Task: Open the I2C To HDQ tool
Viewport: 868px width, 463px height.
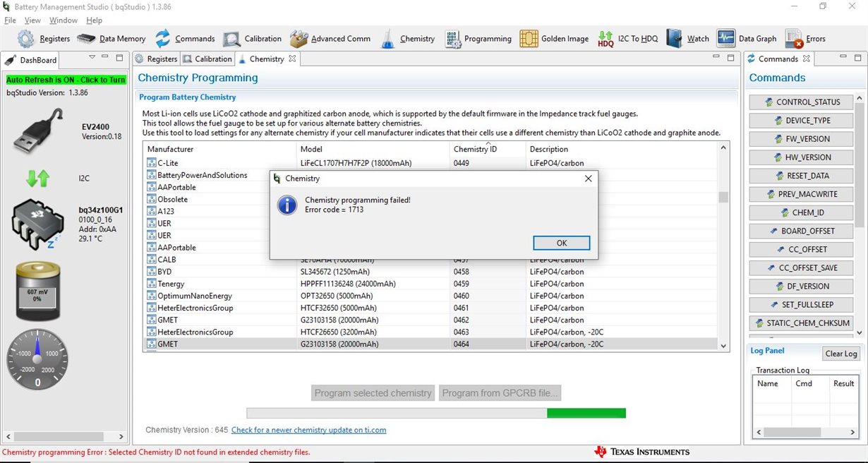Action: pyautogui.click(x=628, y=39)
